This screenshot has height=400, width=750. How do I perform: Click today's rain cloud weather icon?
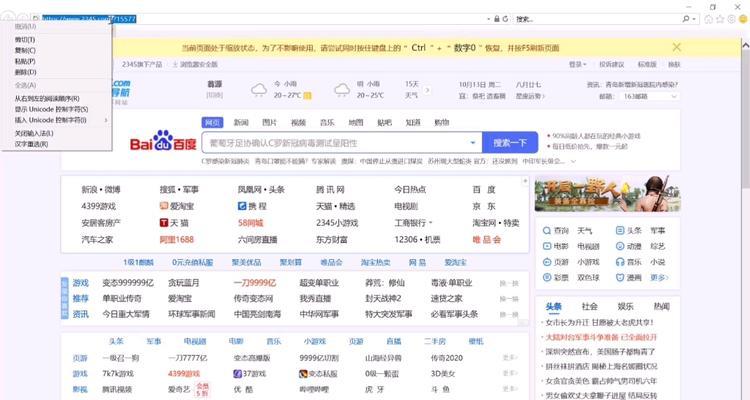259,89
